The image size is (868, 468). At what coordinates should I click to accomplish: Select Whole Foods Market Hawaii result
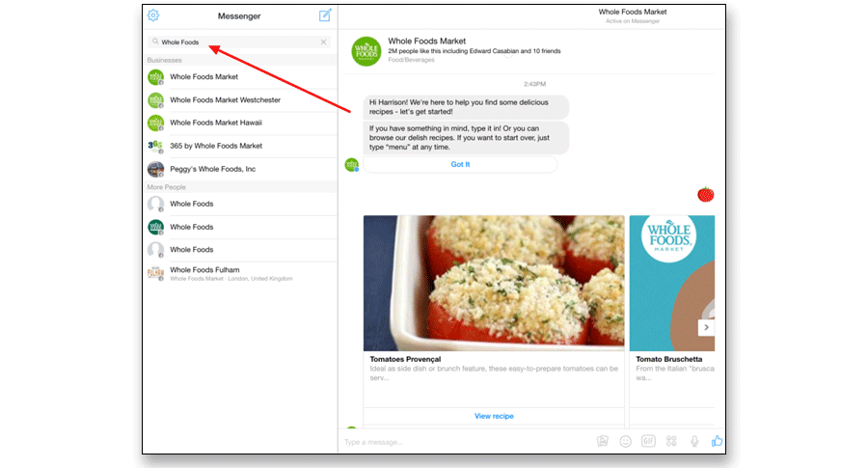click(x=242, y=123)
